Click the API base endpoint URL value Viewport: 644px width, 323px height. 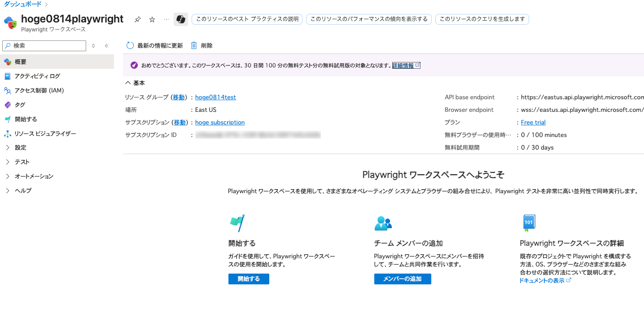(x=583, y=97)
